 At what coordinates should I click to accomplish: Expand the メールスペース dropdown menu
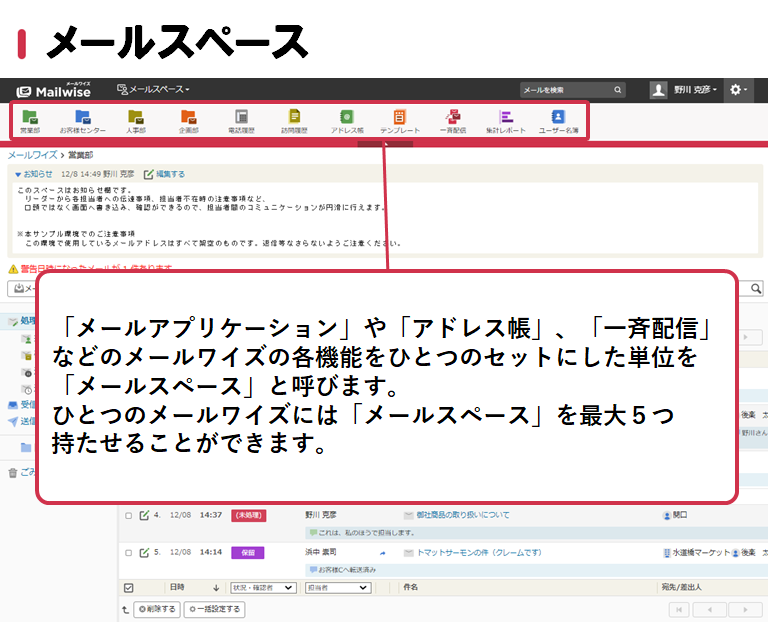click(153, 90)
